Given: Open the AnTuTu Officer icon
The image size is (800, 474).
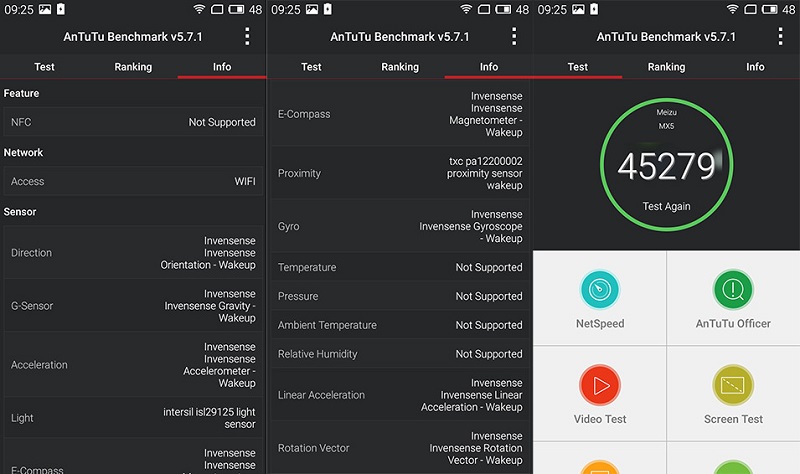Looking at the screenshot, I should [733, 289].
